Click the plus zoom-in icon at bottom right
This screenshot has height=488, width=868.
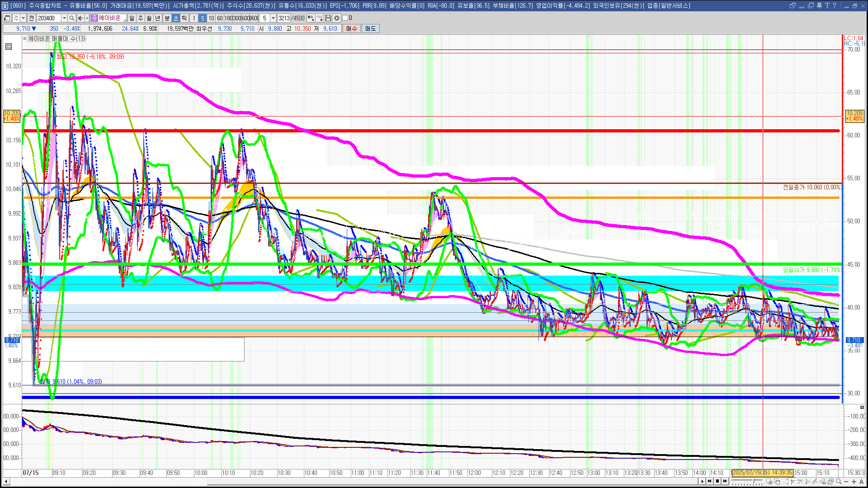coord(854,482)
